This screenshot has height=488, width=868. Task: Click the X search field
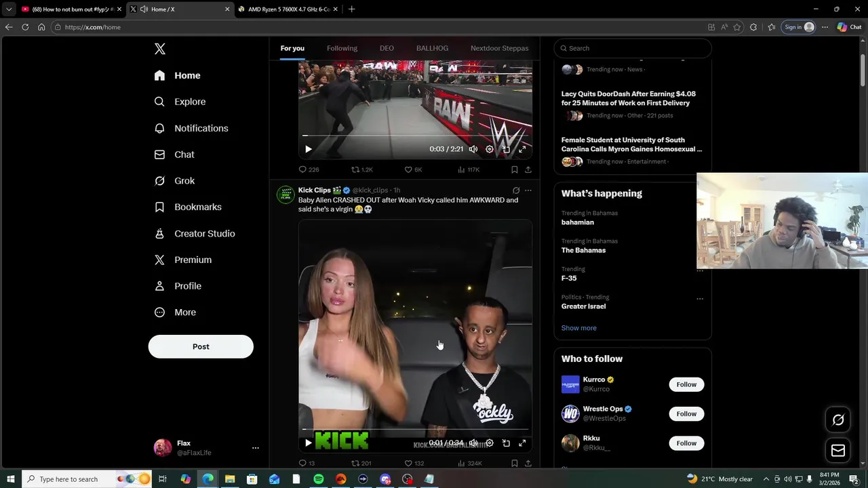pos(633,48)
